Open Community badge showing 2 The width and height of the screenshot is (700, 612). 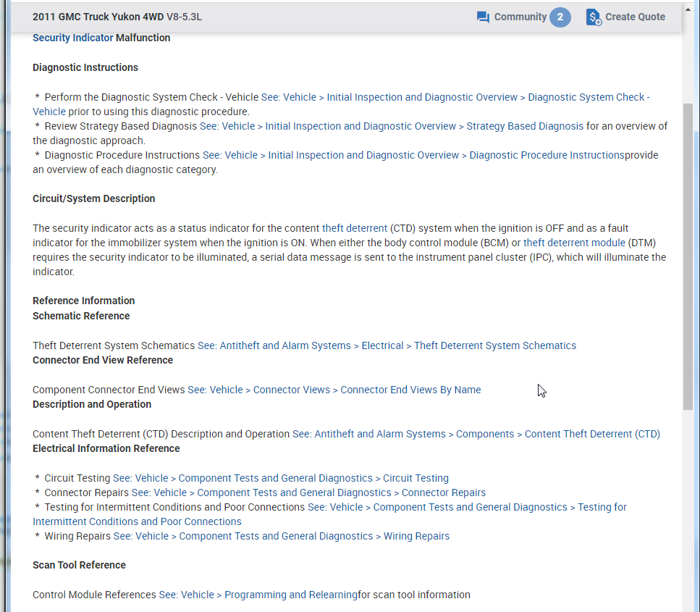point(560,17)
